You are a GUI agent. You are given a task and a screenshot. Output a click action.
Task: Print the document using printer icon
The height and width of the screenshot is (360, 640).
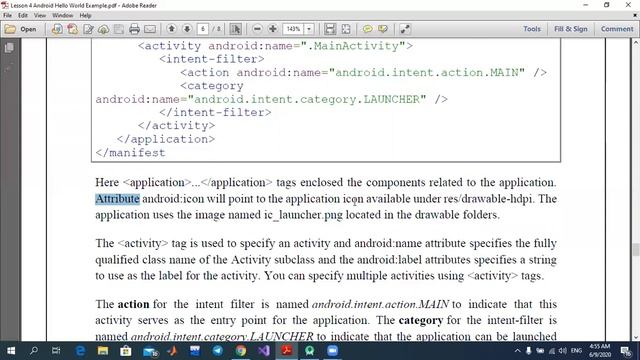pos(134,29)
